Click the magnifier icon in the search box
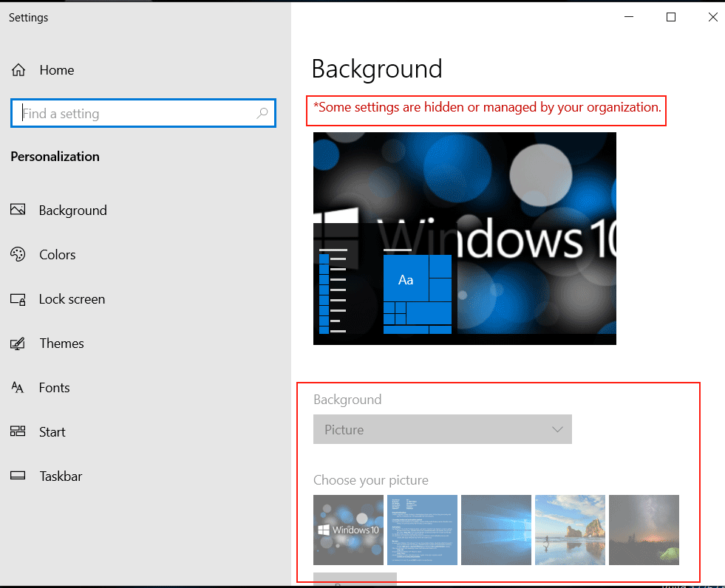 coord(262,114)
